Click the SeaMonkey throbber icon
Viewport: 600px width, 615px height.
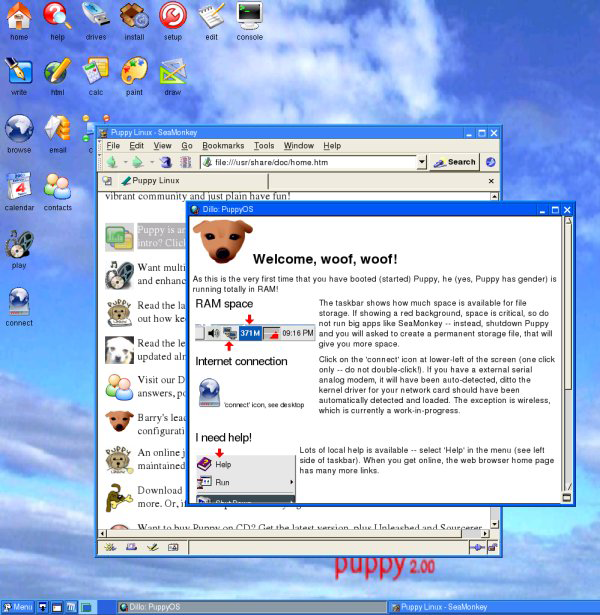pos(490,162)
